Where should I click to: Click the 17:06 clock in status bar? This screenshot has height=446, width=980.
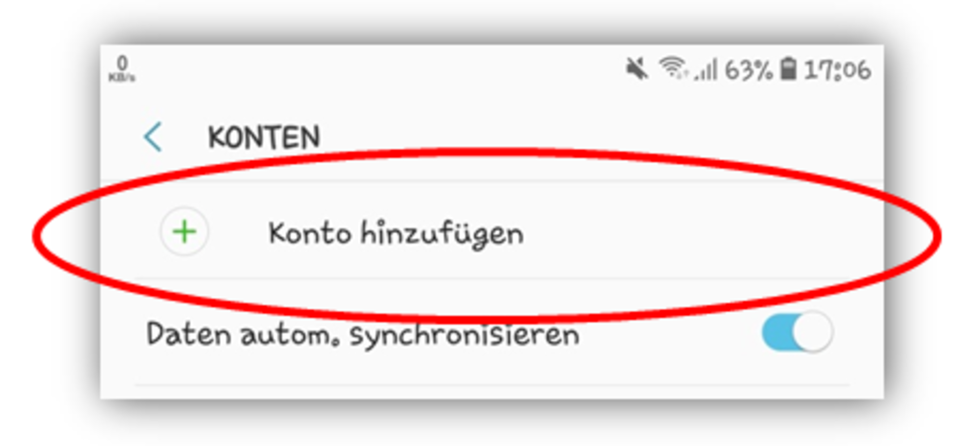pos(838,70)
